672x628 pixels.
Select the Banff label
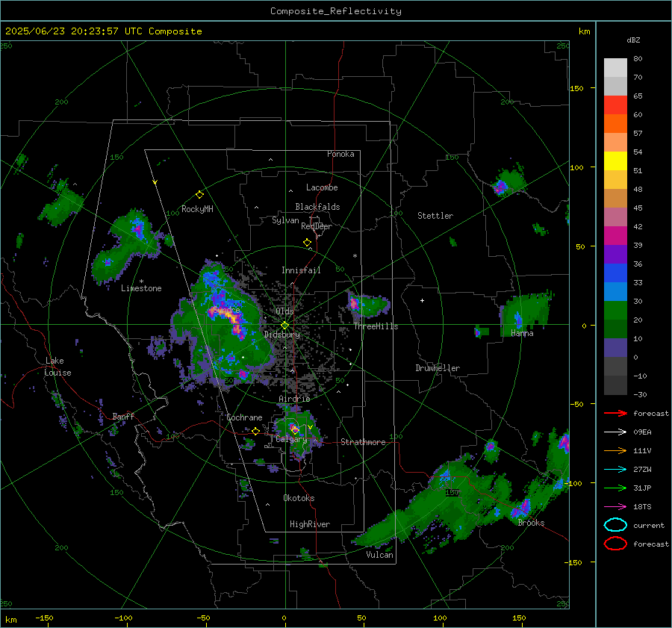click(x=123, y=416)
